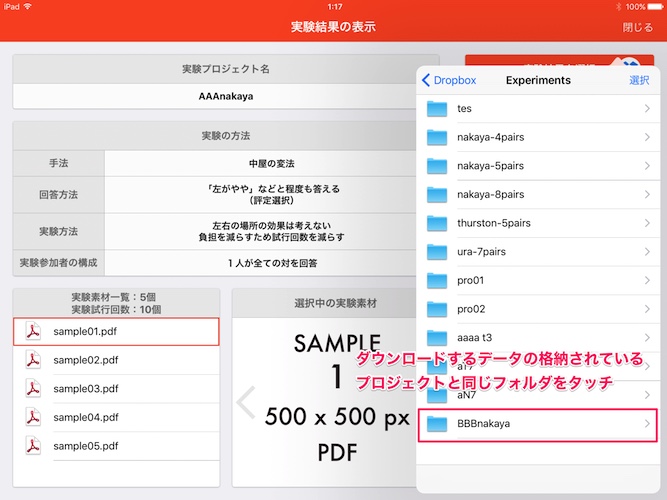Show previous sample with left arrow
This screenshot has width=667, height=500.
246,402
